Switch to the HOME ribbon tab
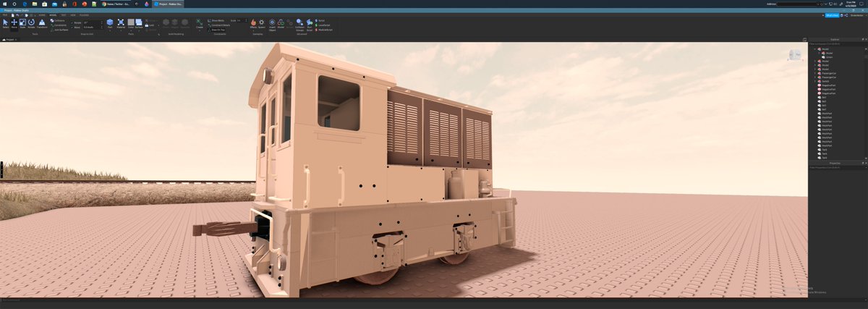Viewport: 868px width, 309px height. (x=42, y=15)
